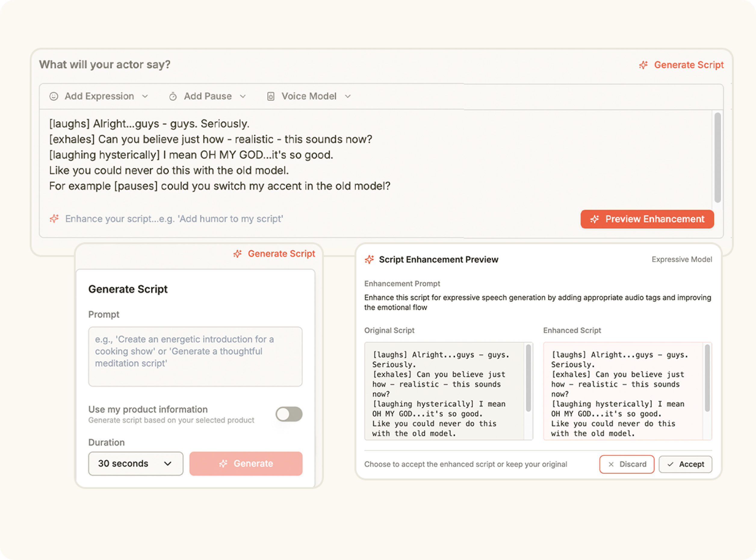Click the sparkle icon beside Script Enhancement Preview title
This screenshot has width=756, height=560.
coord(369,260)
